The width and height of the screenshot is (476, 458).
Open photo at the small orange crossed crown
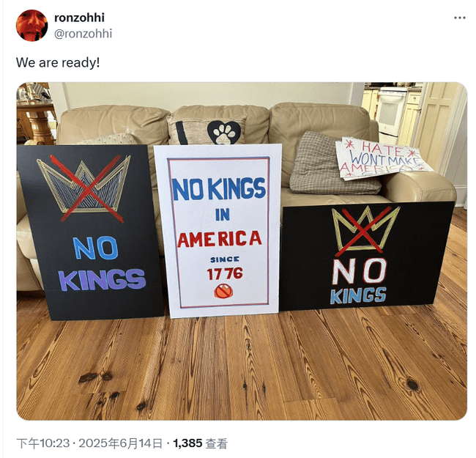(224, 292)
